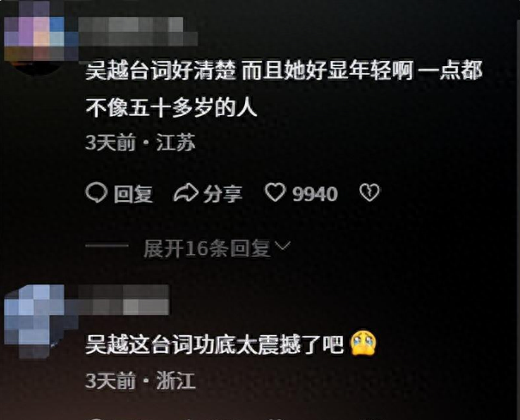Open the first commenter's blurred username

click(138, 32)
